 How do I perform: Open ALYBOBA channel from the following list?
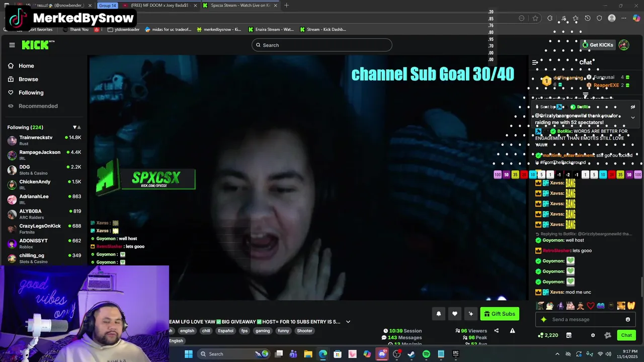click(44, 214)
